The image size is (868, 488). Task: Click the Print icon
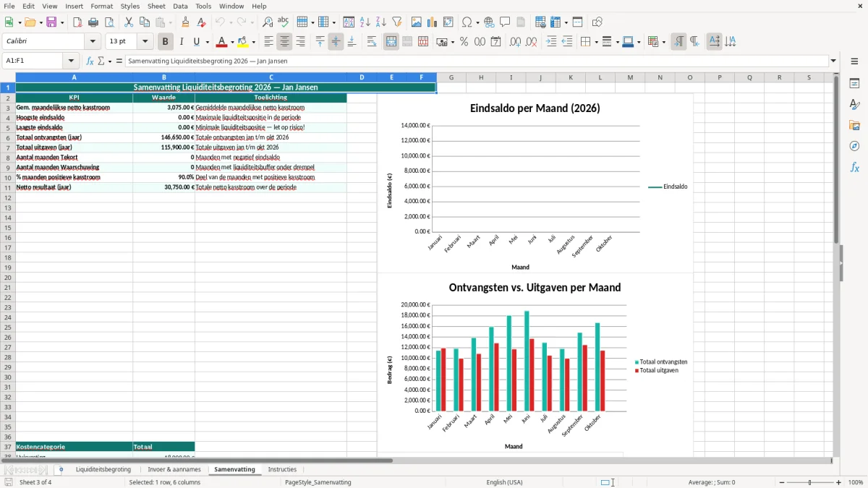[93, 22]
